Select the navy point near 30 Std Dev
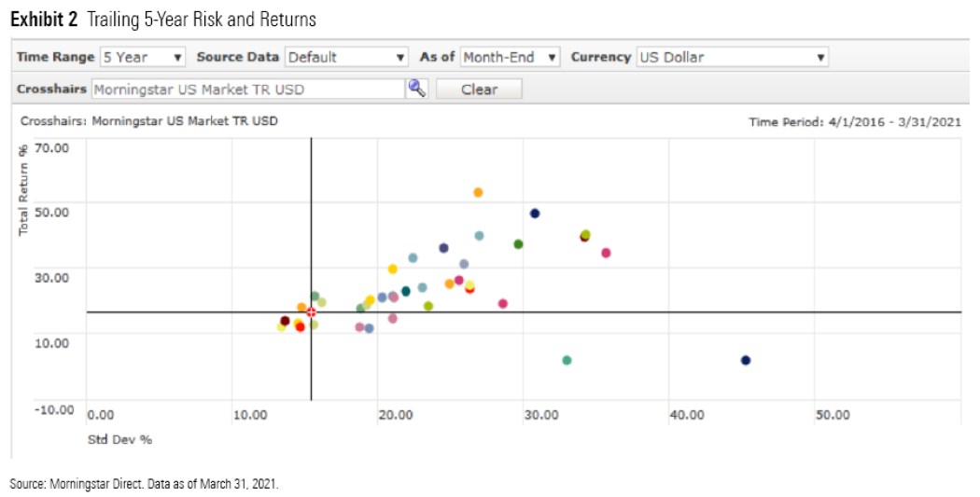This screenshot has width=980, height=497. click(535, 214)
